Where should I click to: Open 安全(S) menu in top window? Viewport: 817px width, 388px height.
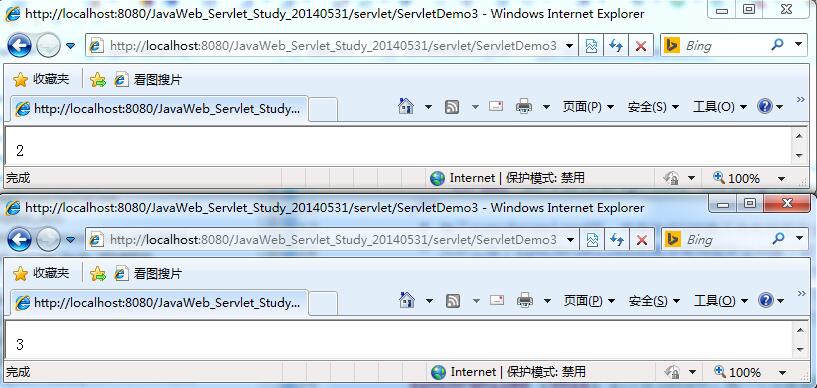coord(653,107)
